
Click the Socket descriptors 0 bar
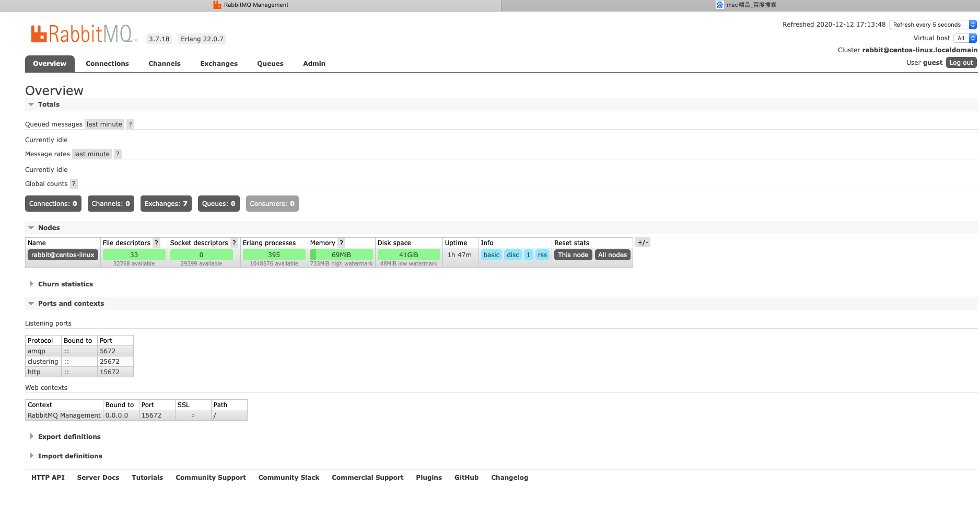pos(202,255)
